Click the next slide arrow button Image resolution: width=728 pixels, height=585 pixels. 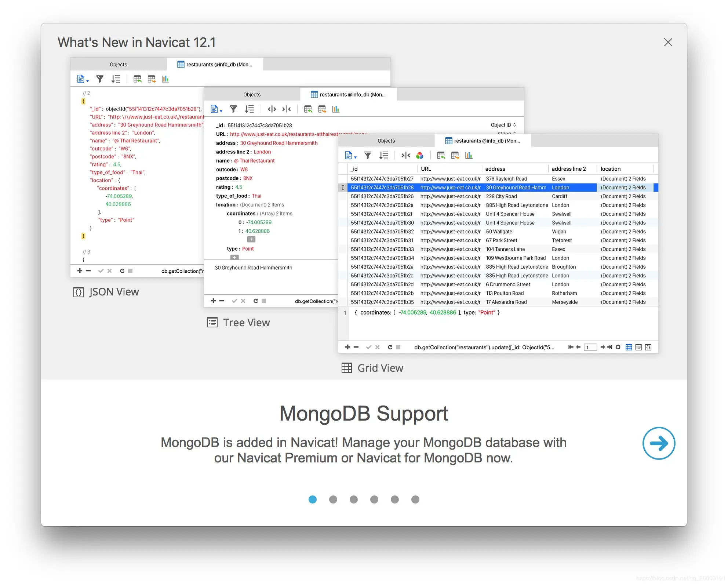658,443
